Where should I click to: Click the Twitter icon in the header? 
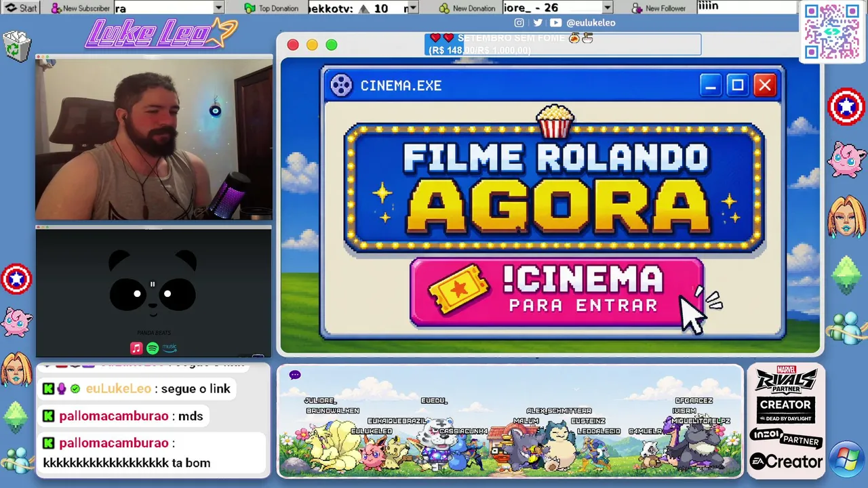[537, 22]
